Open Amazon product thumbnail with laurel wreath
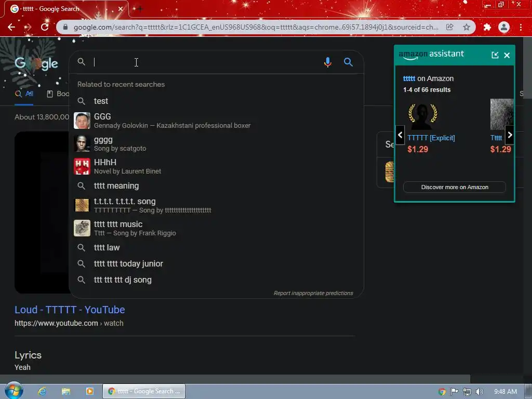 [x=422, y=116]
